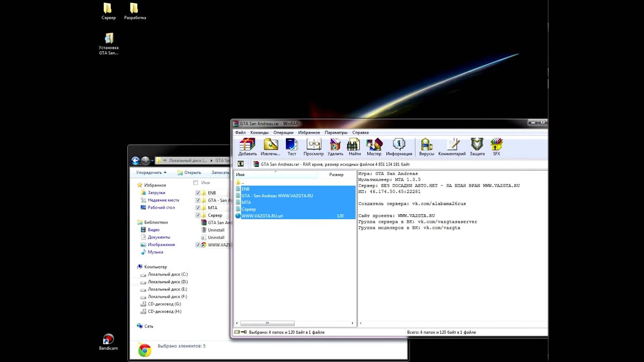Screen dimensions: 644x362
Task: Click the Открыть button in Explorer
Action: point(189,172)
